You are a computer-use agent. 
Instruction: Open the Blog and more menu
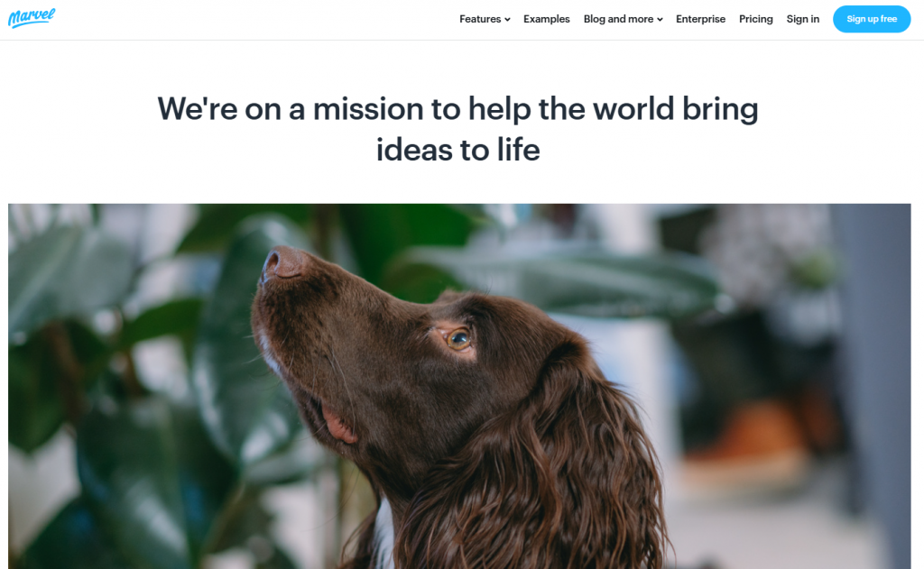click(623, 19)
